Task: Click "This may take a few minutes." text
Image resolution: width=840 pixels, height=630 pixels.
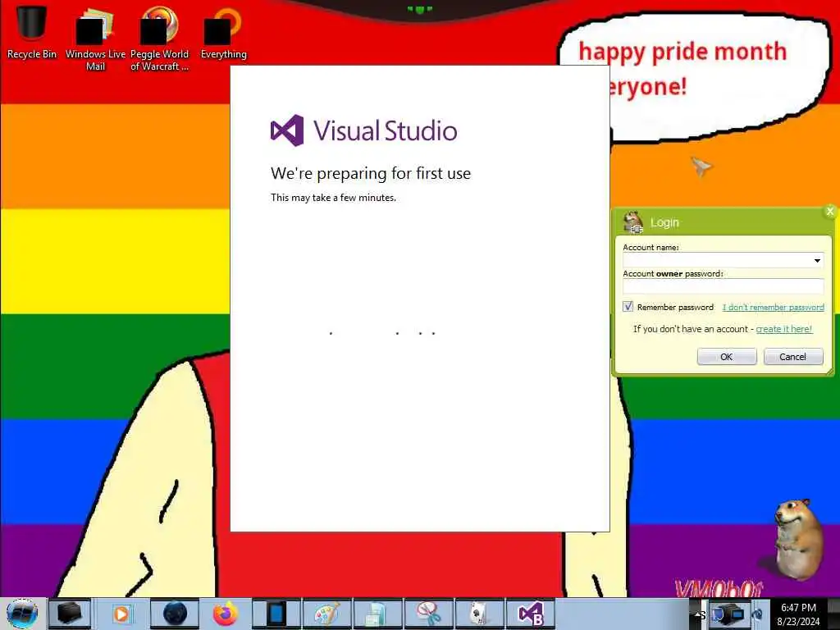Action: [x=333, y=198]
